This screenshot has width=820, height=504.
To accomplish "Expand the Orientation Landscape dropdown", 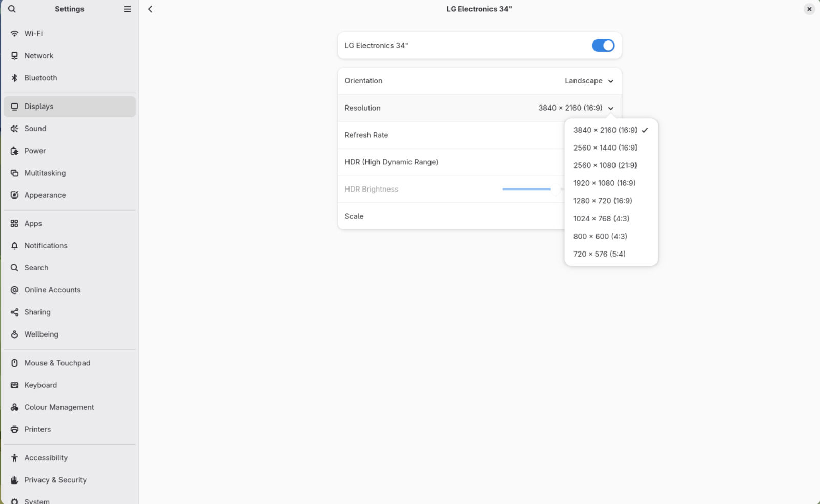I will 589,81.
